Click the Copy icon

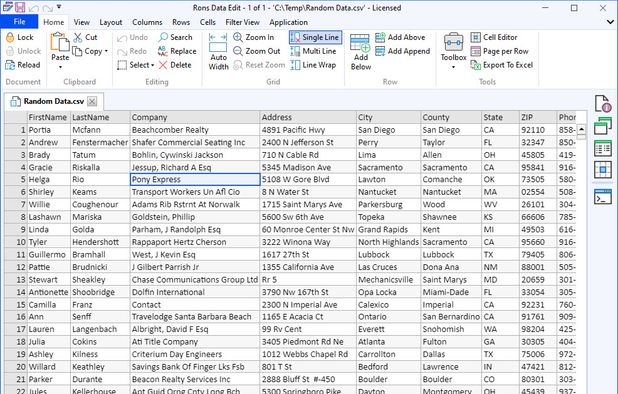tap(77, 51)
